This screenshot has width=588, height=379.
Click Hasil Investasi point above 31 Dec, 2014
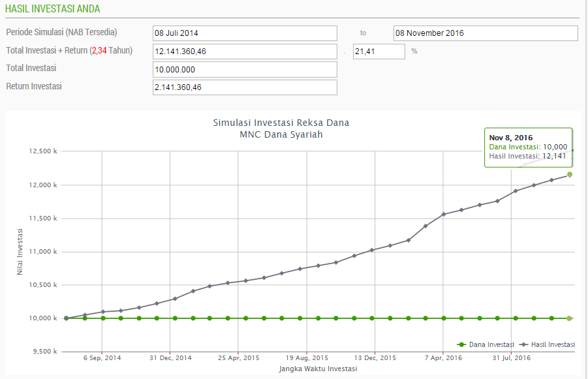click(175, 299)
